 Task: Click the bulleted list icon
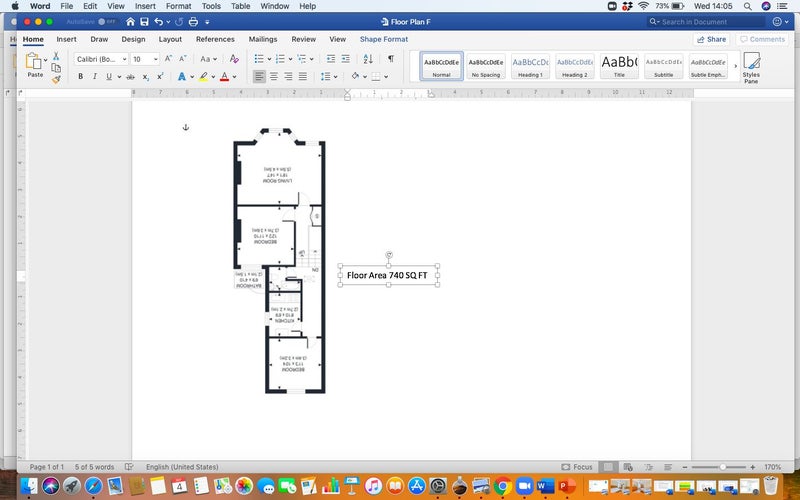tap(259, 59)
